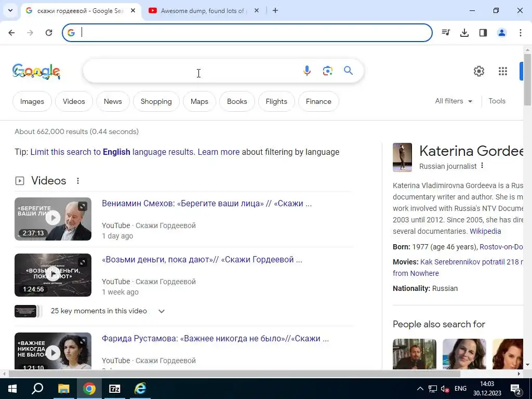The width and height of the screenshot is (532, 399).
Task: Close the YouTube Awesome dump tab
Action: (257, 10)
